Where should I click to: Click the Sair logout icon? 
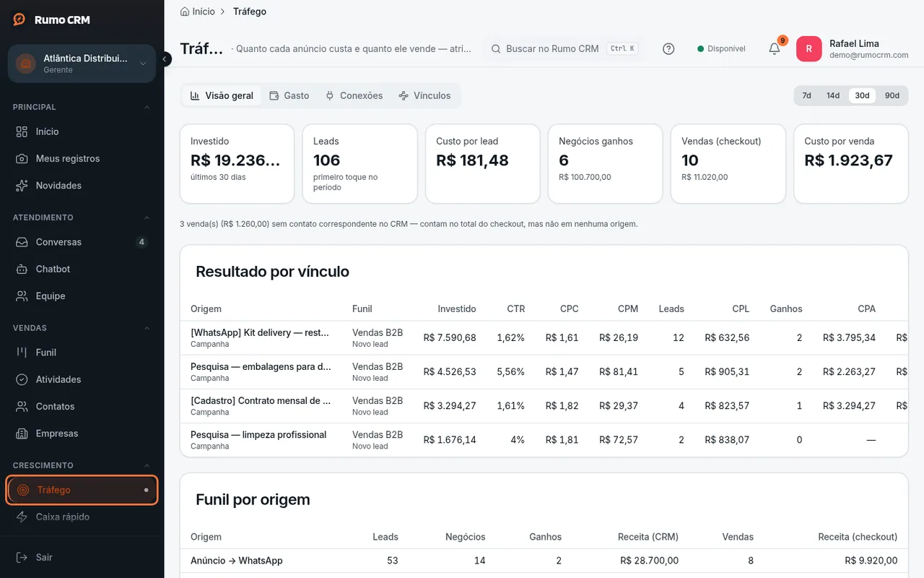[22, 558]
